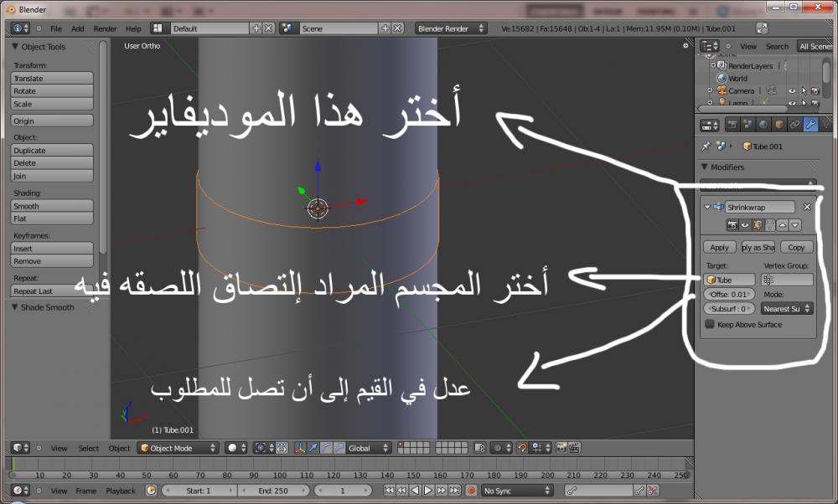The height and width of the screenshot is (504, 838).
Task: Click the modifier Copy button
Action: click(796, 247)
